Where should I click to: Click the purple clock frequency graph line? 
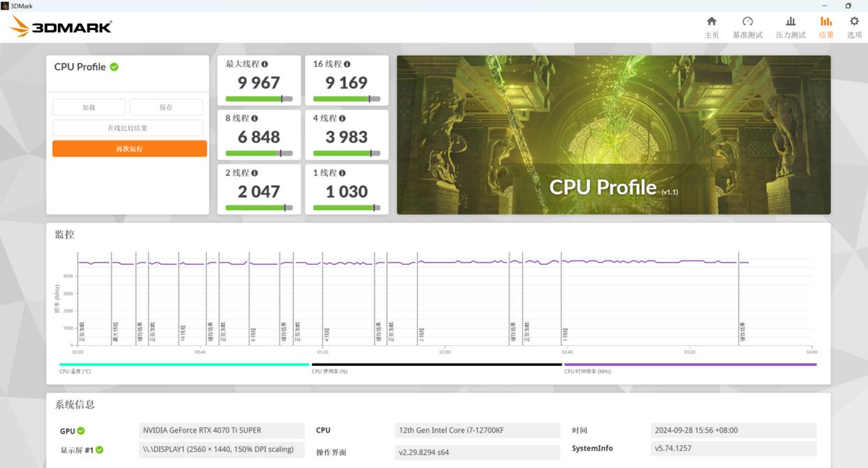click(412, 263)
